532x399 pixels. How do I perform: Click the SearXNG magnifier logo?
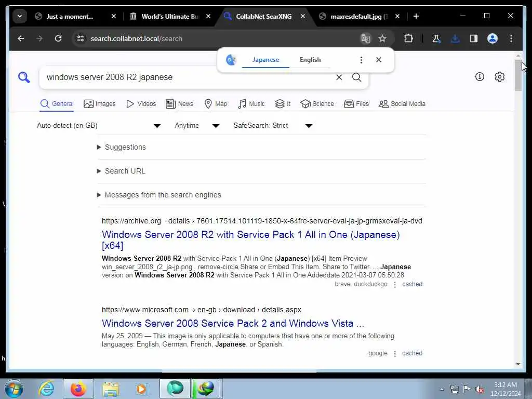(24, 77)
